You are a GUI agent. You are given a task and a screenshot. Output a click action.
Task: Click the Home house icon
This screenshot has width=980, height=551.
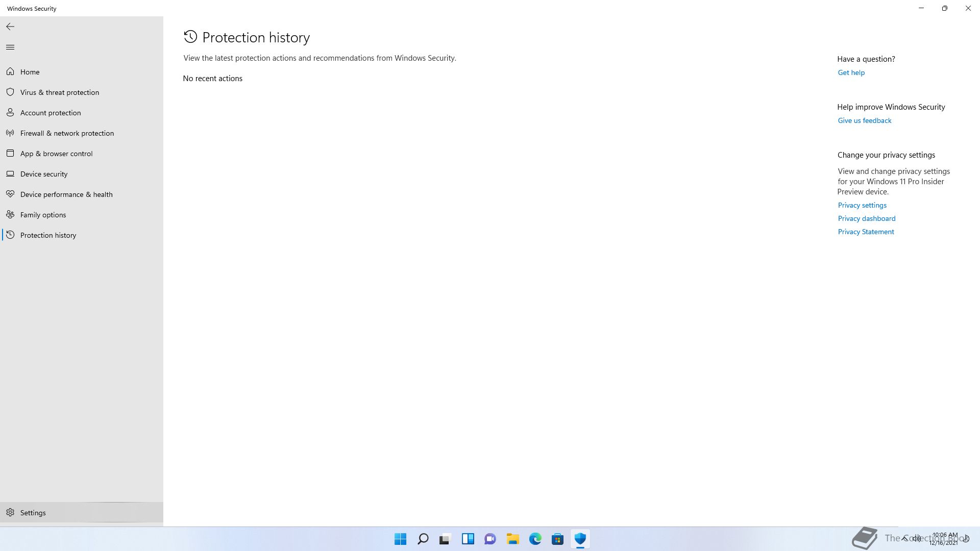coord(10,72)
